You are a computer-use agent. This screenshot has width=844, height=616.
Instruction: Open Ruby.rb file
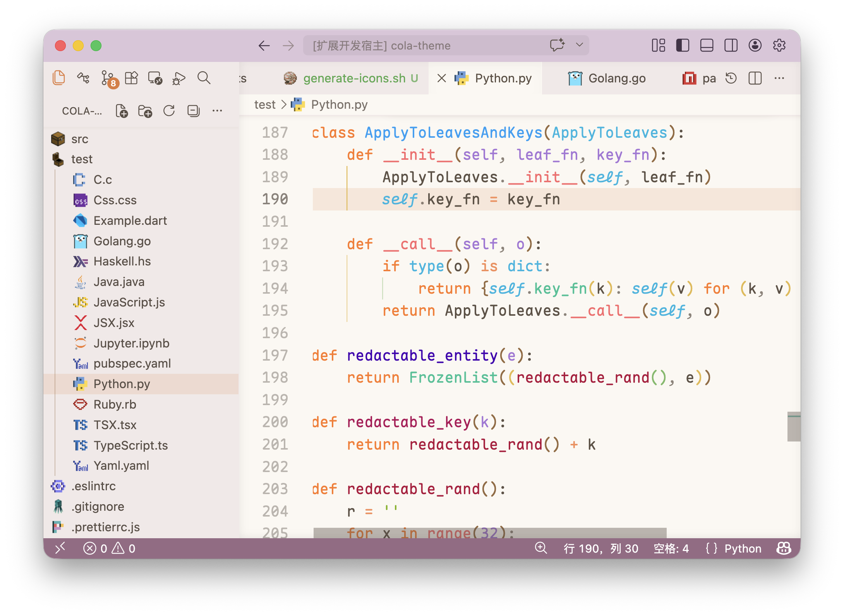[x=141, y=404]
